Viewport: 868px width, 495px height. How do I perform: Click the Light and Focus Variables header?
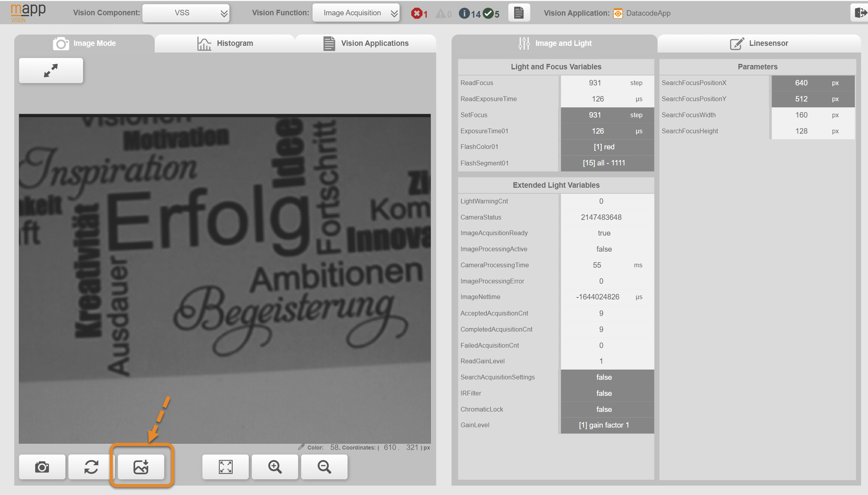tap(556, 67)
